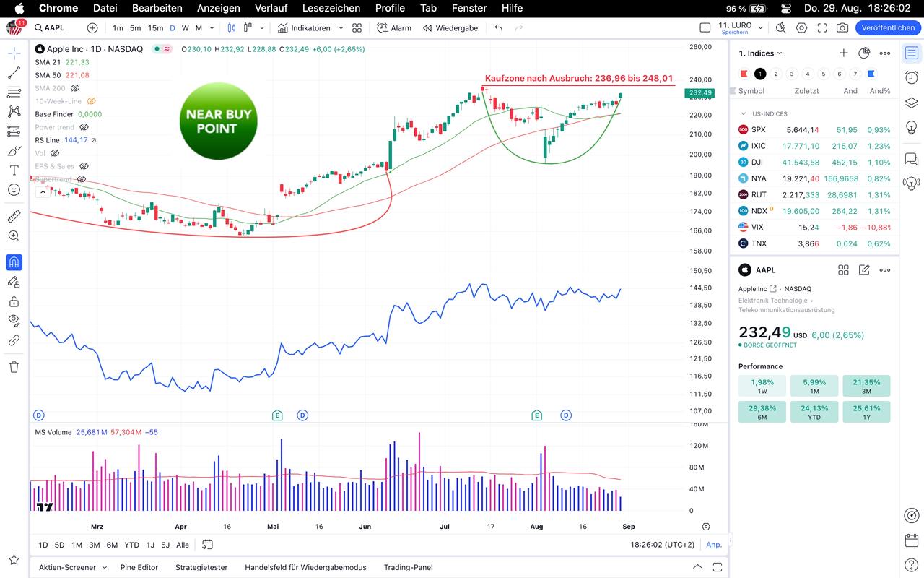Open the alerts panel clock icon
This screenshot has width=924, height=578.
pos(912,78)
